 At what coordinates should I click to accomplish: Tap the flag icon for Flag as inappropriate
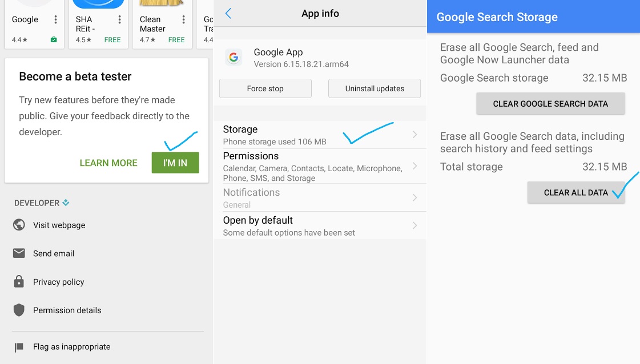coord(19,347)
